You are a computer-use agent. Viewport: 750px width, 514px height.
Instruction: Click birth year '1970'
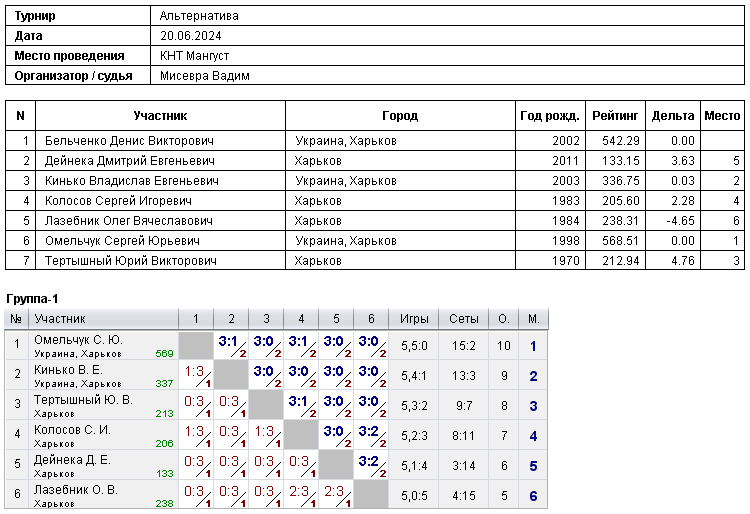pyautogui.click(x=566, y=261)
